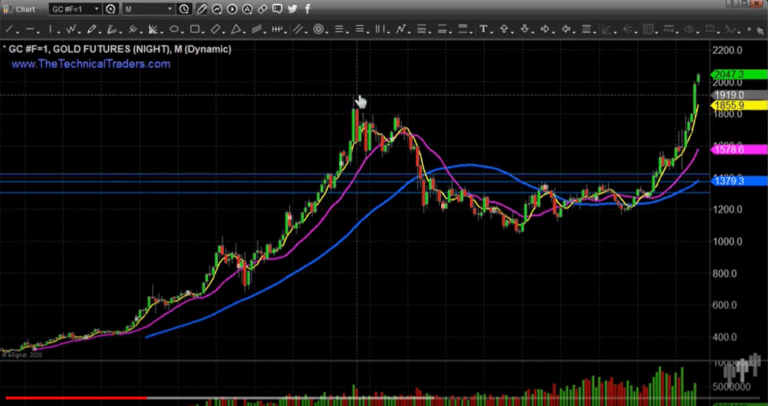Image resolution: width=768 pixels, height=406 pixels.
Task: Select the zigzag wave drawing tool
Action: point(71,29)
